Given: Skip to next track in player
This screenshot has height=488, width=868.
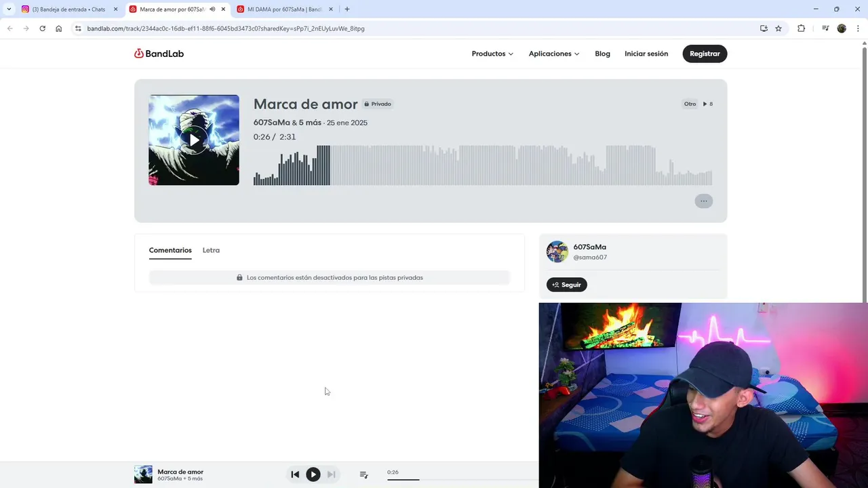Looking at the screenshot, I should [x=332, y=474].
